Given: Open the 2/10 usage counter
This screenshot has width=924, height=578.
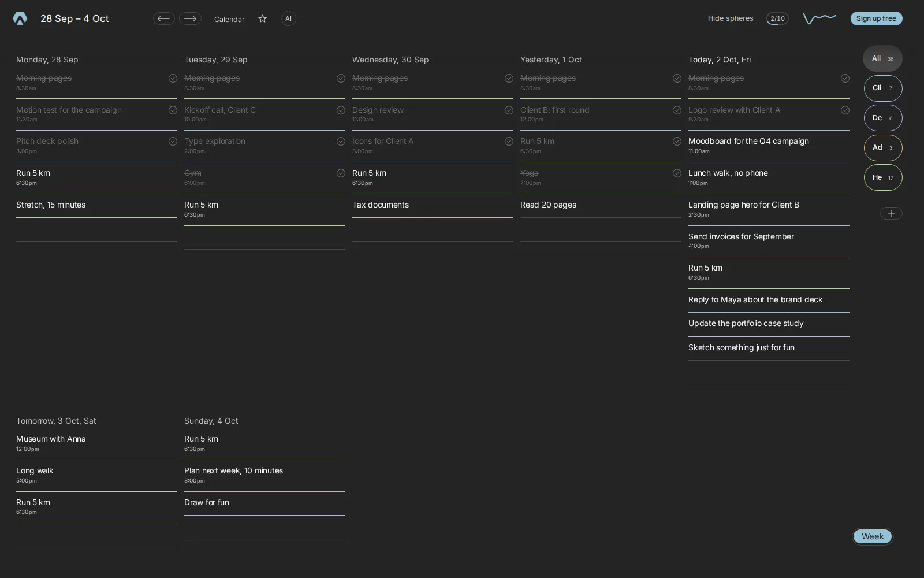Looking at the screenshot, I should coord(777,18).
